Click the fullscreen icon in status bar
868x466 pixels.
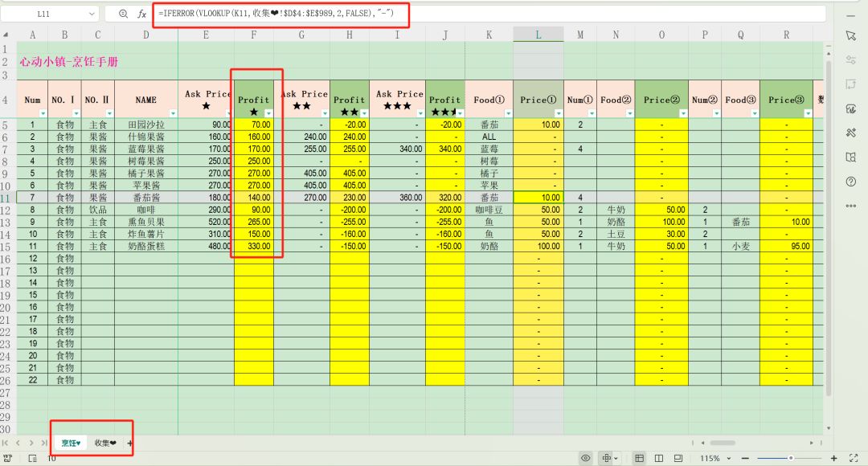pos(855,458)
